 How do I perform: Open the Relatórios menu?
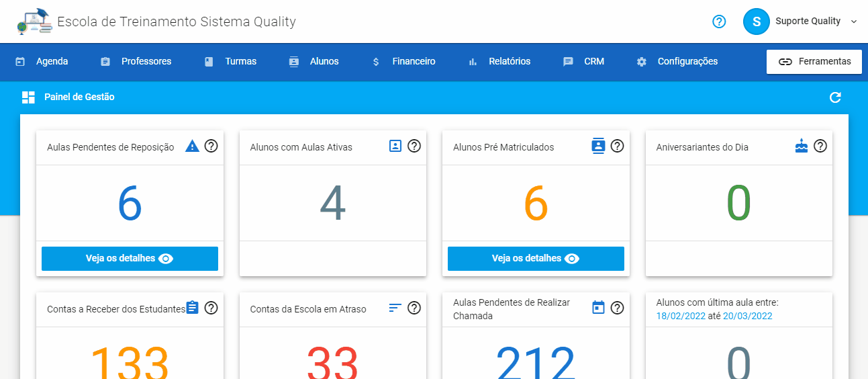(499, 61)
